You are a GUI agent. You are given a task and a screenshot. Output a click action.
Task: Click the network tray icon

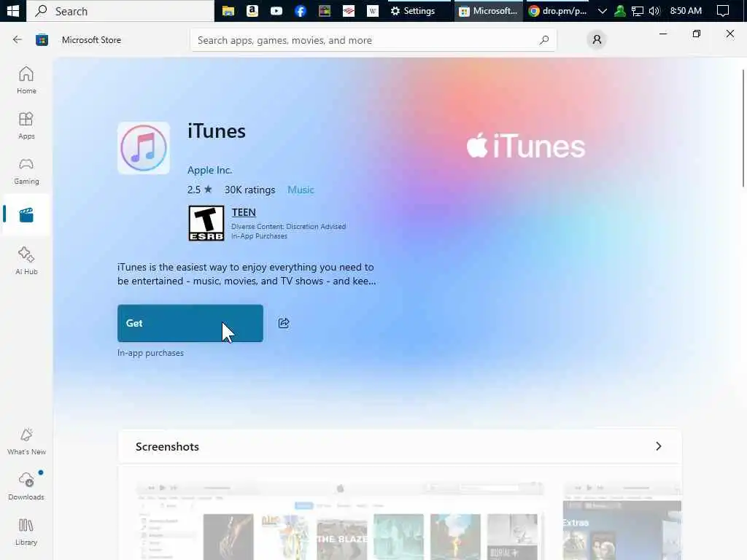pos(637,10)
